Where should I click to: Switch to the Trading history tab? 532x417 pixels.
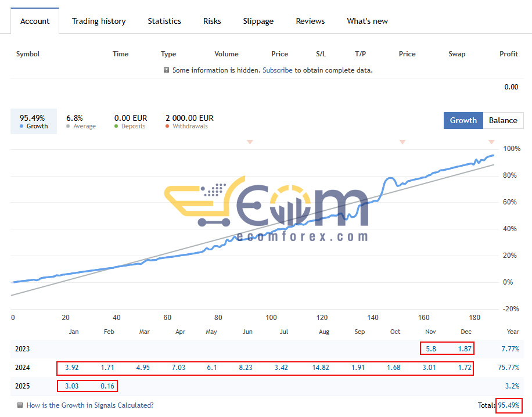pos(99,21)
